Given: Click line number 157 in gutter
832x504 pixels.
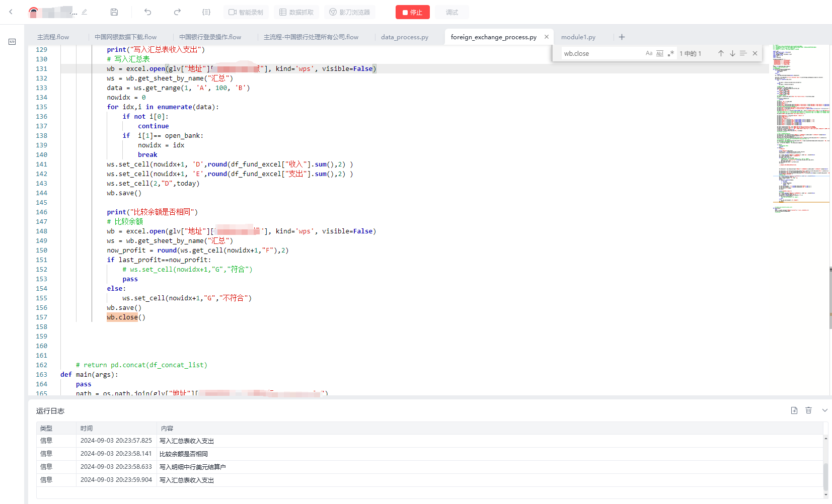Looking at the screenshot, I should click(41, 317).
